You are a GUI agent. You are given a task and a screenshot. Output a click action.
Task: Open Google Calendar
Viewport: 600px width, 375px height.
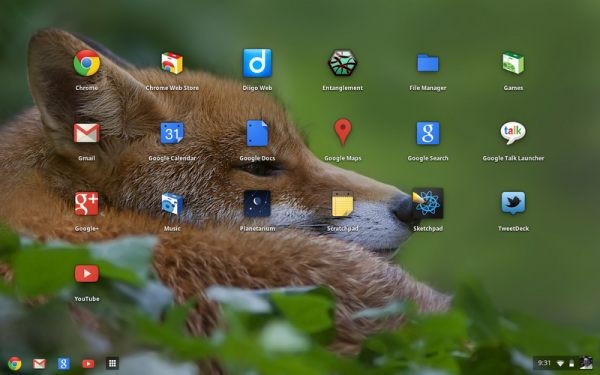tap(172, 133)
